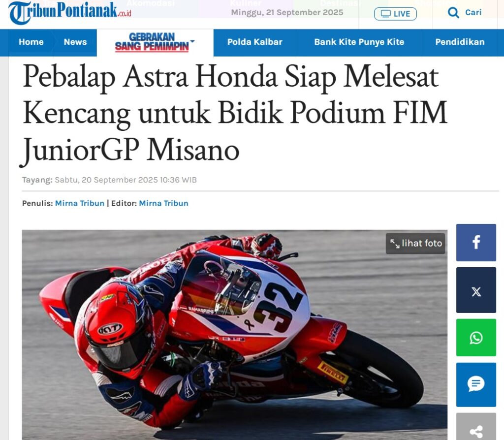
Task: Go to TribunPontianak logo homepage
Action: 70,12
